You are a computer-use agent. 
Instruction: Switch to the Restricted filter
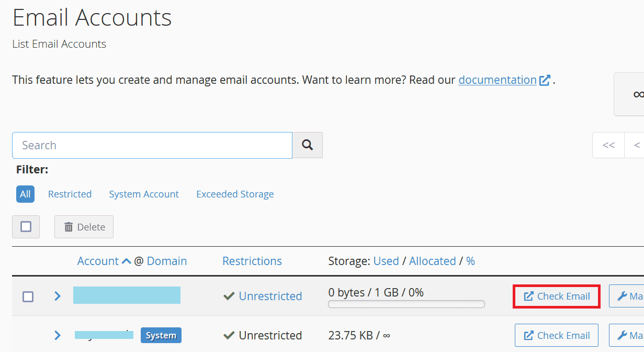[x=70, y=194]
